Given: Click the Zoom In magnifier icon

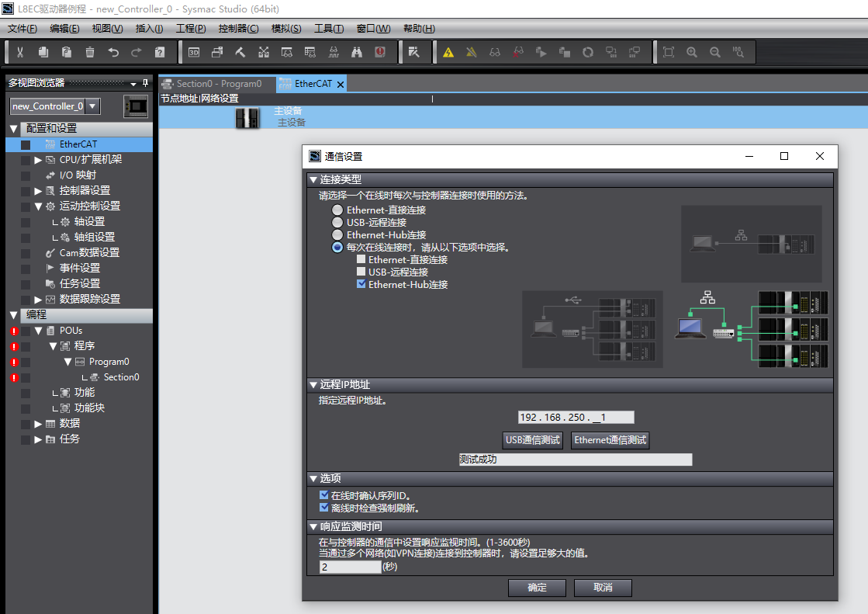Looking at the screenshot, I should pos(692,52).
